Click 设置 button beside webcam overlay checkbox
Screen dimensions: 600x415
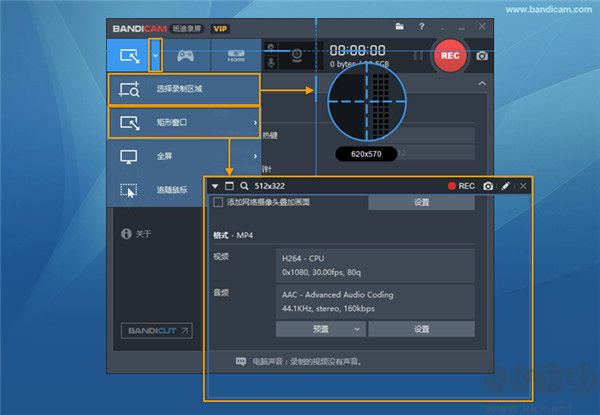(421, 202)
